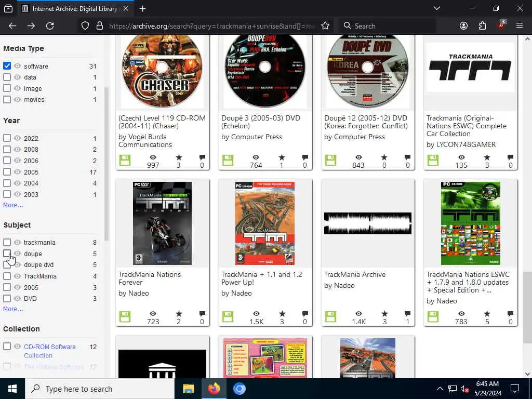Check the trackmania subject checkbox
532x399 pixels.
7,242
